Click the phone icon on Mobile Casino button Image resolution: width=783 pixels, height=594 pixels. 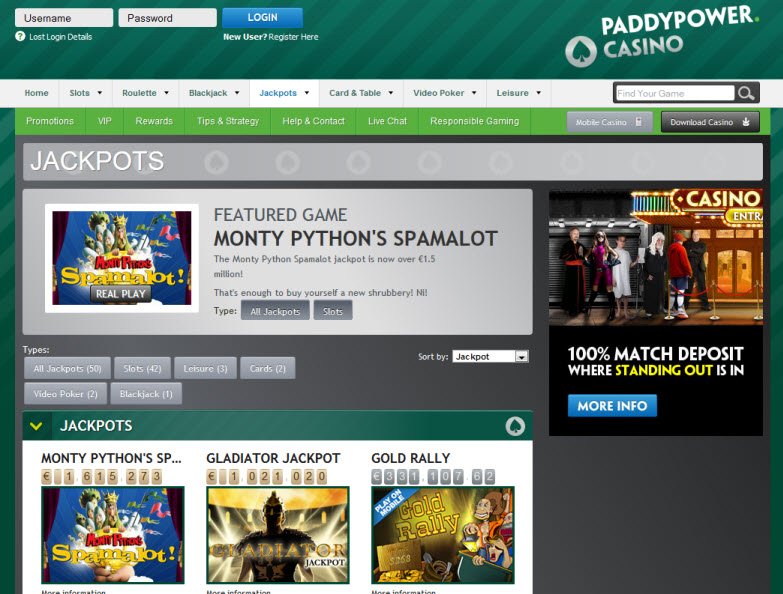click(x=639, y=122)
